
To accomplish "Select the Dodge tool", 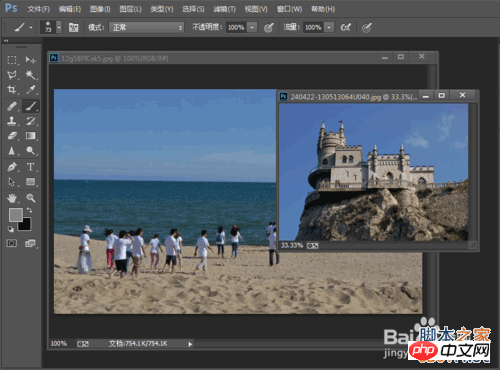I will pyautogui.click(x=31, y=151).
